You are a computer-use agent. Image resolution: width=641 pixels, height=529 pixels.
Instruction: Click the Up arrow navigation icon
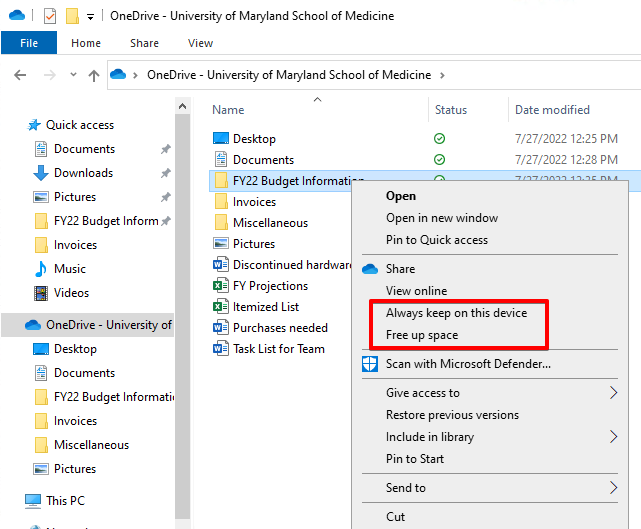point(93,75)
